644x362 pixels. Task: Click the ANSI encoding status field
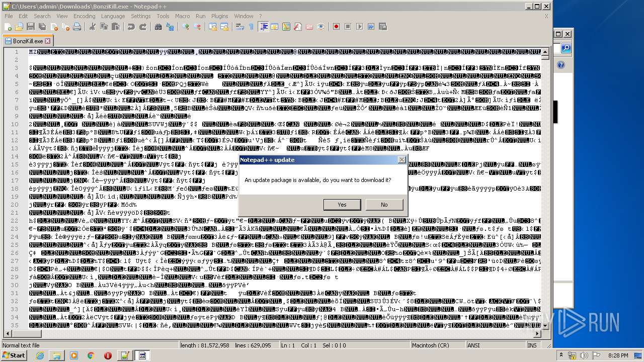click(495, 345)
